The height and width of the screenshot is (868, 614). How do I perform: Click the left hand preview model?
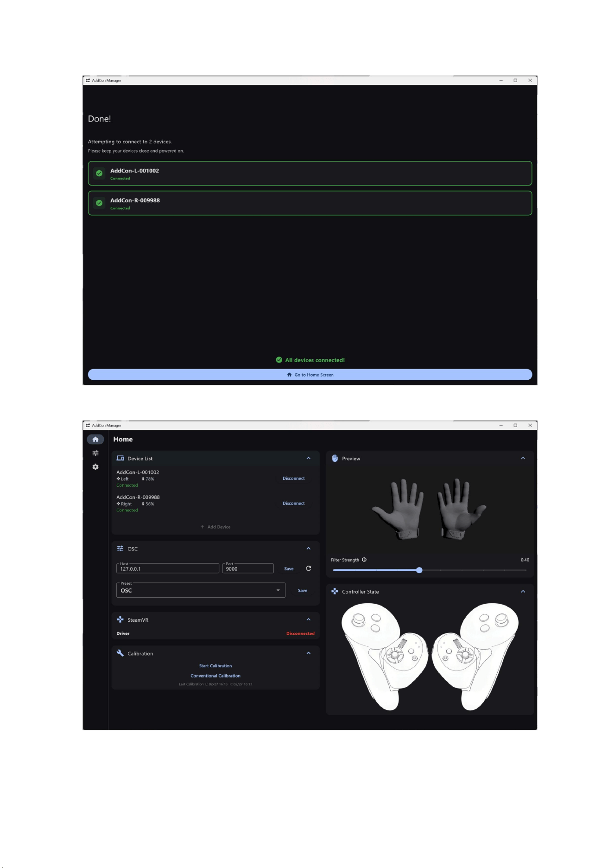click(399, 509)
